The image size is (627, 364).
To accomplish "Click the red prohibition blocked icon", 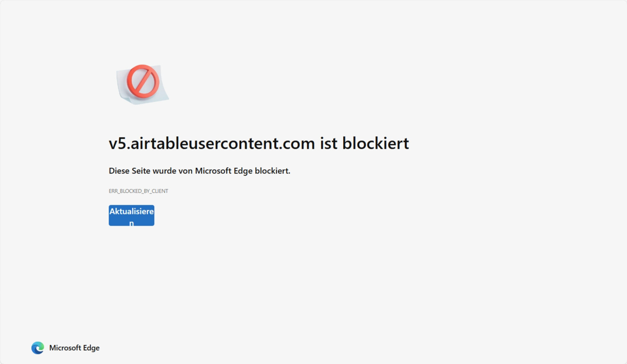I will 143,81.
